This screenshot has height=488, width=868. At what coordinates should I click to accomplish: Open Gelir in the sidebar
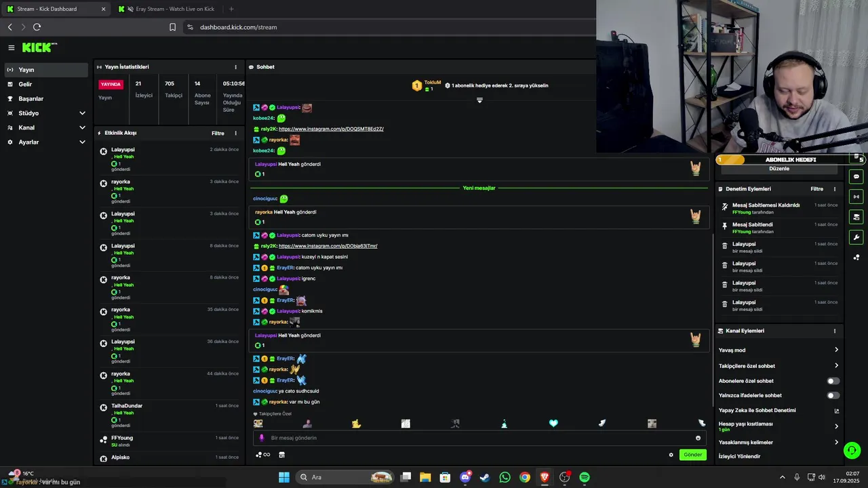click(x=45, y=84)
